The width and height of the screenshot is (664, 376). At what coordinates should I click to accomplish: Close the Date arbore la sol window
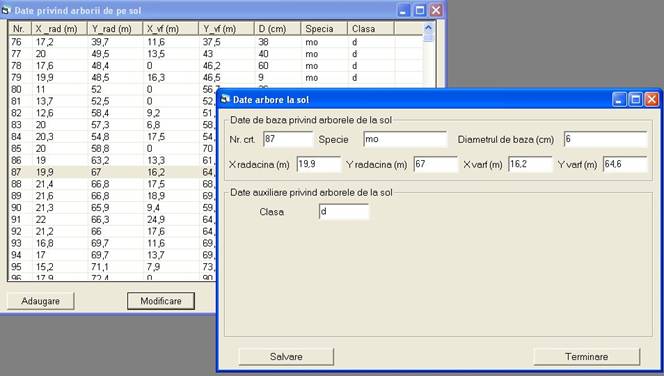tap(652, 100)
